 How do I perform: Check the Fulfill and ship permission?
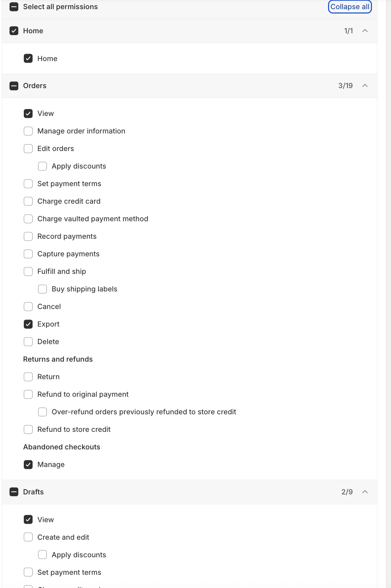point(28,271)
